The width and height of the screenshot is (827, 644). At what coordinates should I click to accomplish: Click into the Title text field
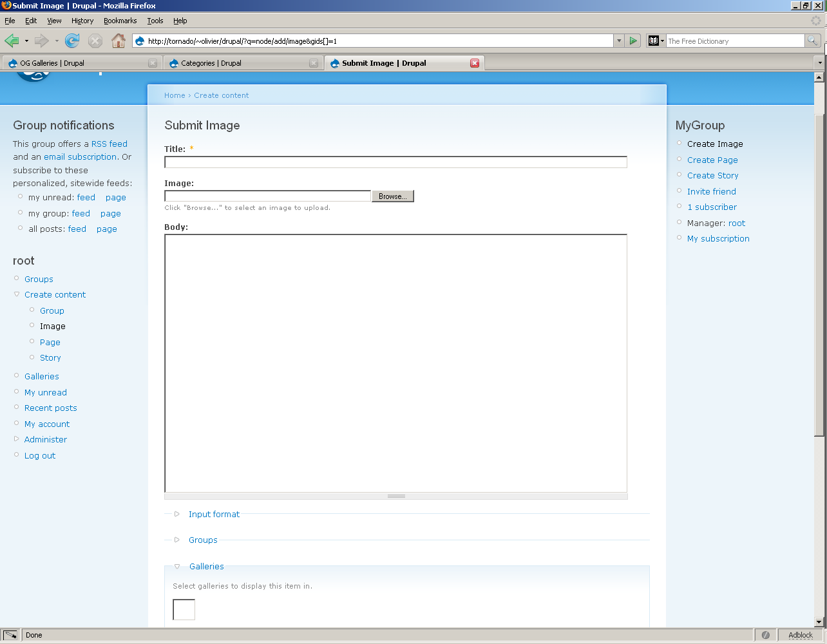[x=395, y=162]
